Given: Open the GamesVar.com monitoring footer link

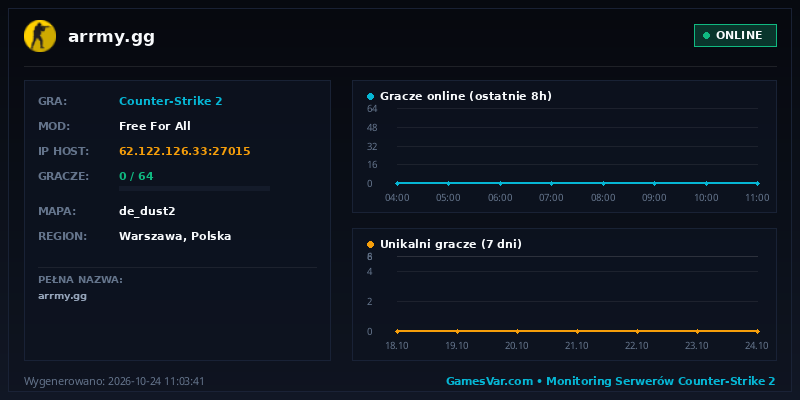Looking at the screenshot, I should 611,381.
